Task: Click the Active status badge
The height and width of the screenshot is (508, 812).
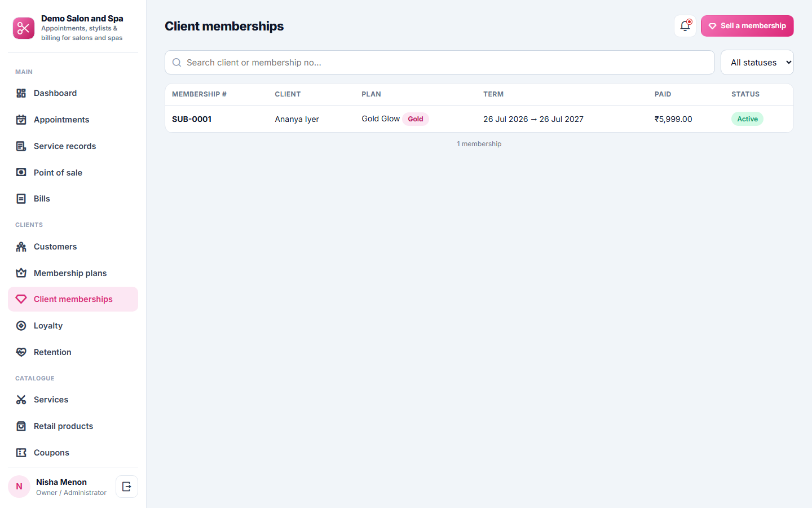Action: pyautogui.click(x=747, y=119)
